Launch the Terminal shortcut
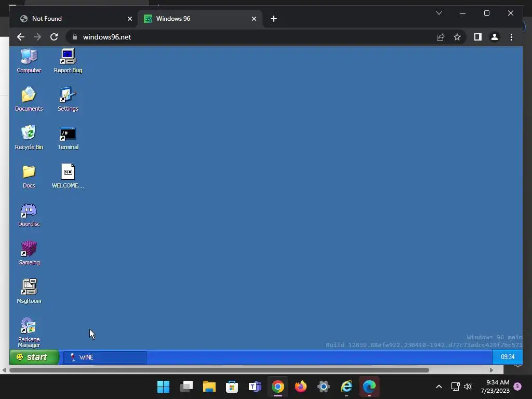Viewport: 532px width, 399px height. click(x=68, y=137)
